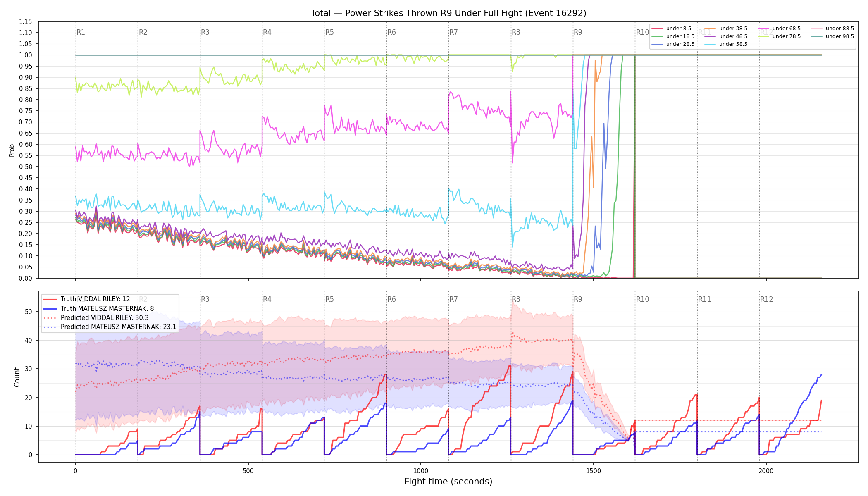This screenshot has width=868, height=496.
Task: Click the 0.00 tick on the Prob axis
Action: [x=26, y=278]
